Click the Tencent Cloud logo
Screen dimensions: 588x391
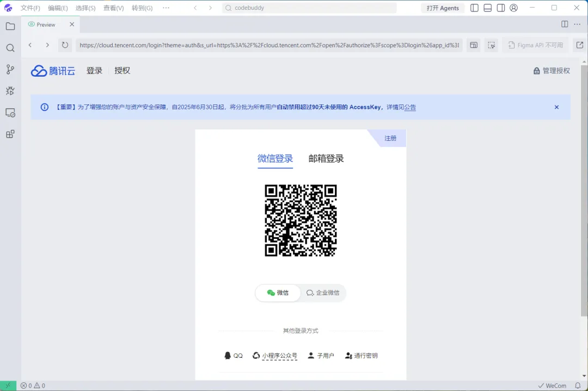pos(53,71)
